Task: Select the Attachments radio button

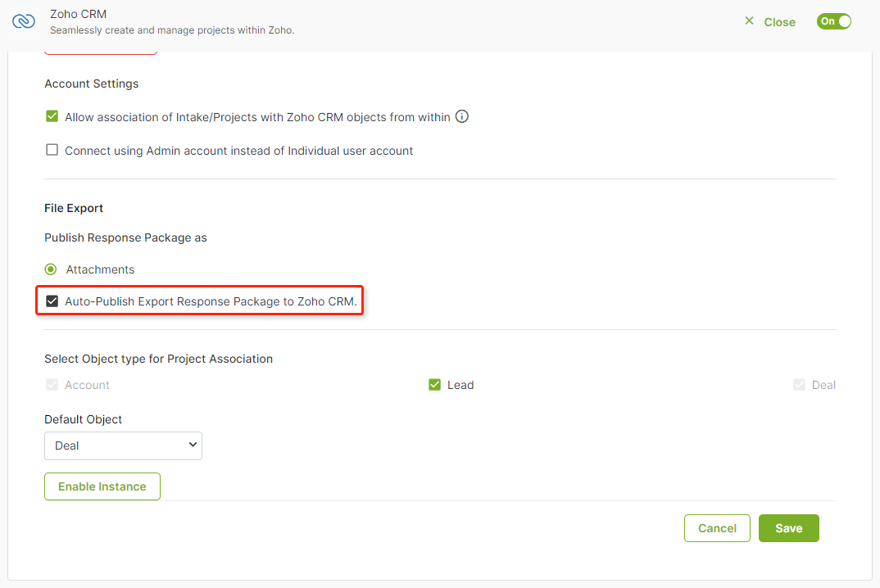Action: [x=51, y=269]
